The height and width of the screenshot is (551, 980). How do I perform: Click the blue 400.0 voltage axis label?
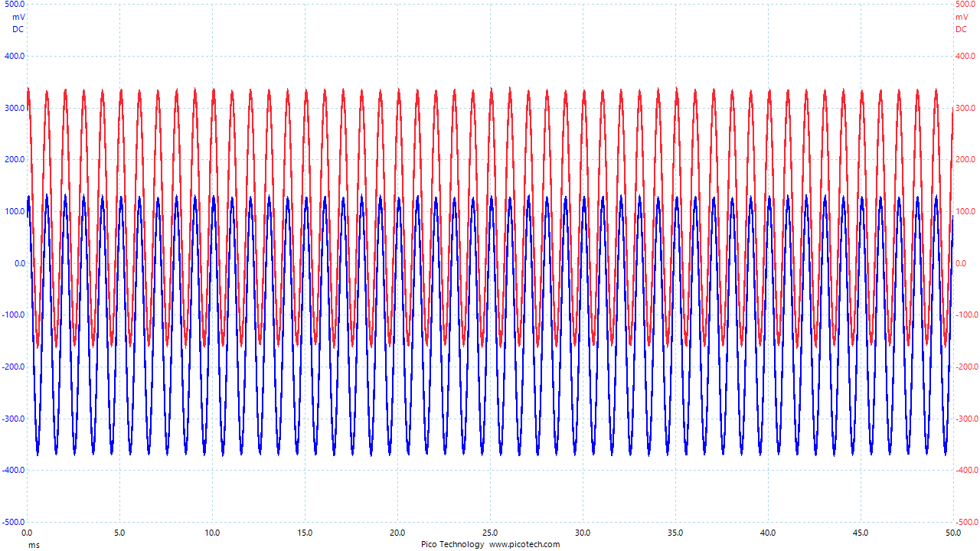(15, 57)
